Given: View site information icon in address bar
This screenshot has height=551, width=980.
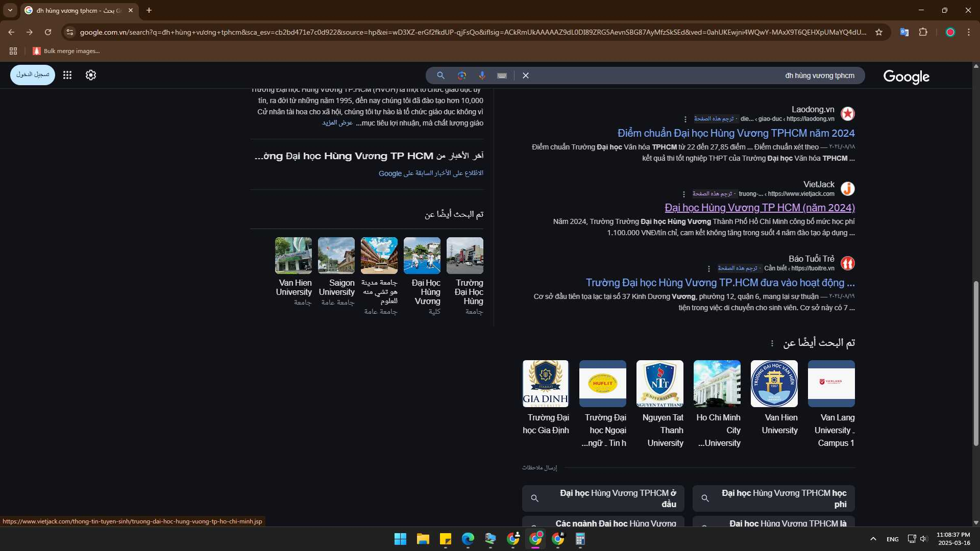Looking at the screenshot, I should [70, 32].
